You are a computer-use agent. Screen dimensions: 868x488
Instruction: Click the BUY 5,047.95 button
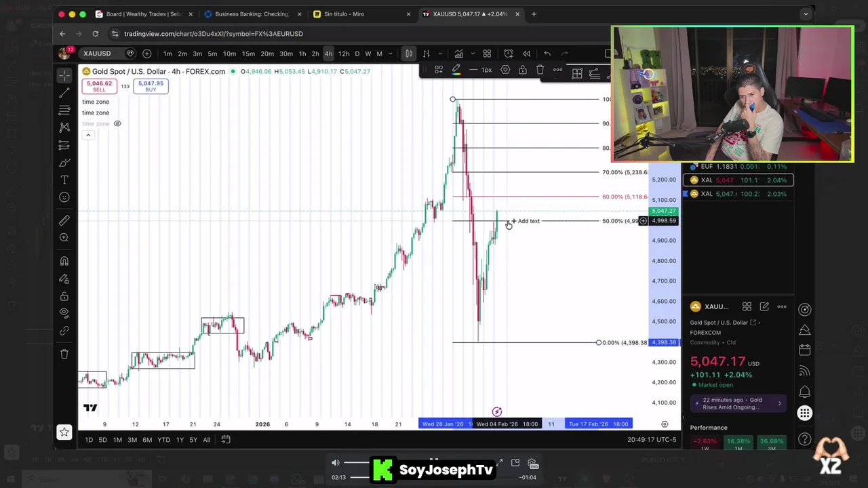coord(151,86)
